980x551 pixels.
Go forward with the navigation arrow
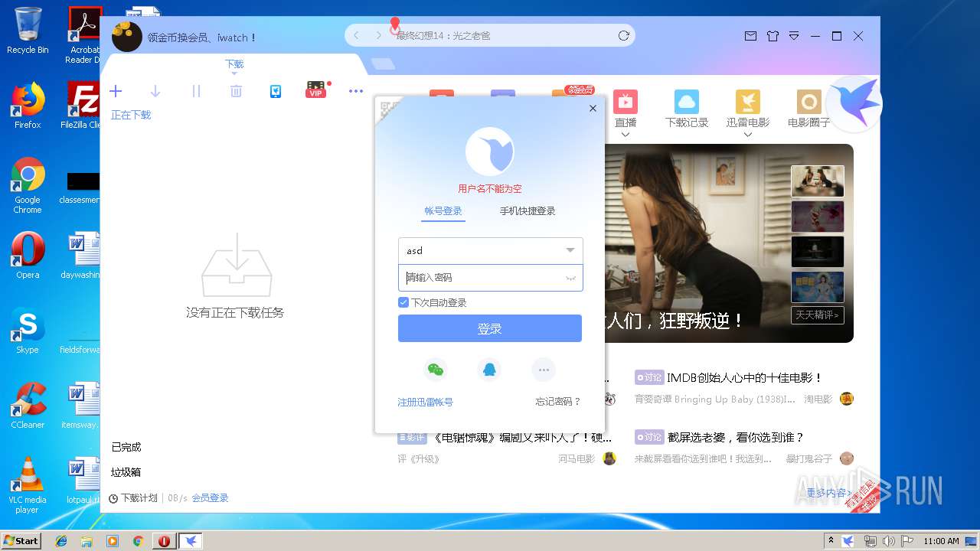[x=378, y=35]
